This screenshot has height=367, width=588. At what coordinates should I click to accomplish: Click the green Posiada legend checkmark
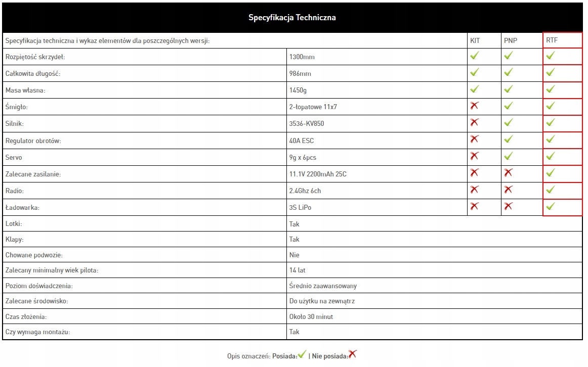click(x=303, y=355)
